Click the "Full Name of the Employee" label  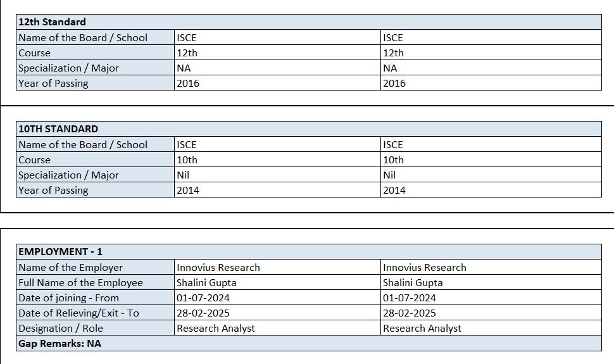[x=80, y=283]
